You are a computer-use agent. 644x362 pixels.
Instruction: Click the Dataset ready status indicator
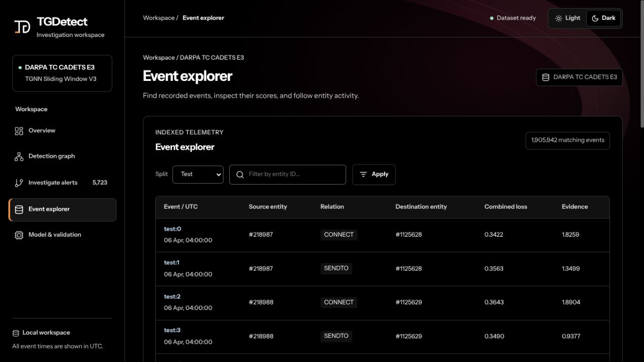pyautogui.click(x=513, y=18)
